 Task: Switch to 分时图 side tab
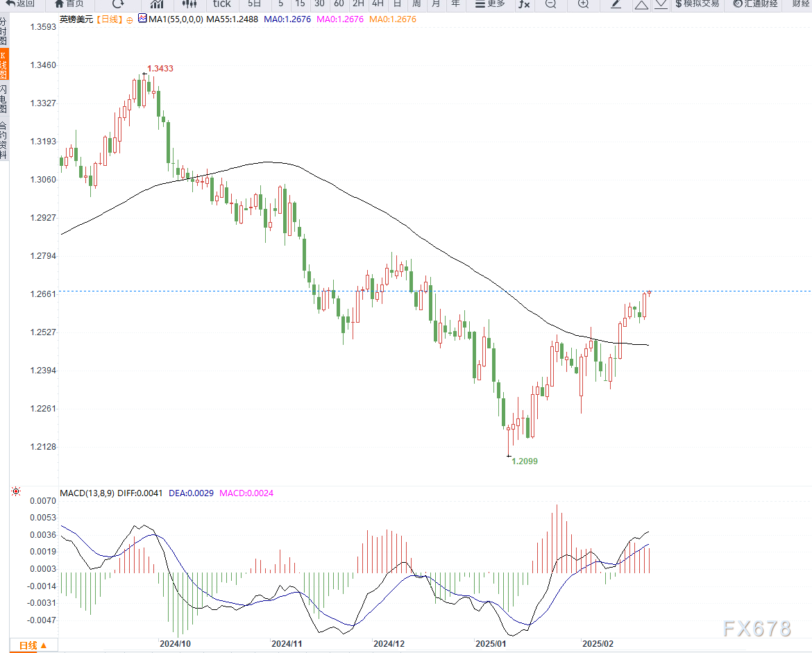[x=4, y=31]
